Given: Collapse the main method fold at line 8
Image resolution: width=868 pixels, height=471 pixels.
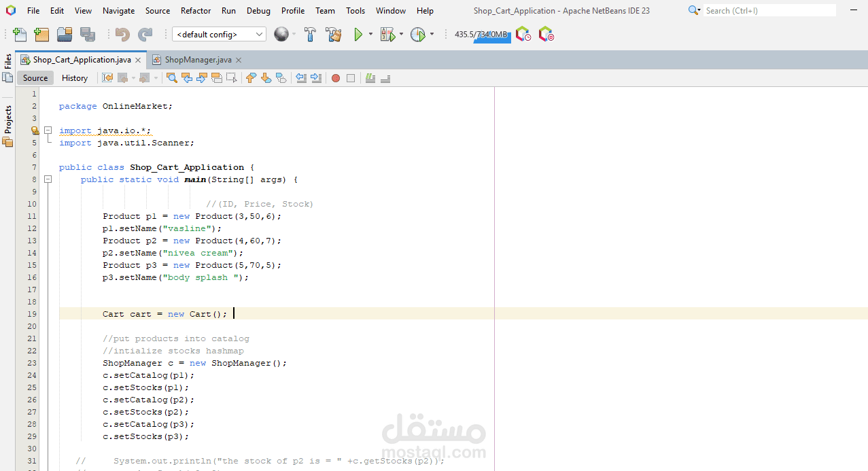Looking at the screenshot, I should tap(48, 179).
